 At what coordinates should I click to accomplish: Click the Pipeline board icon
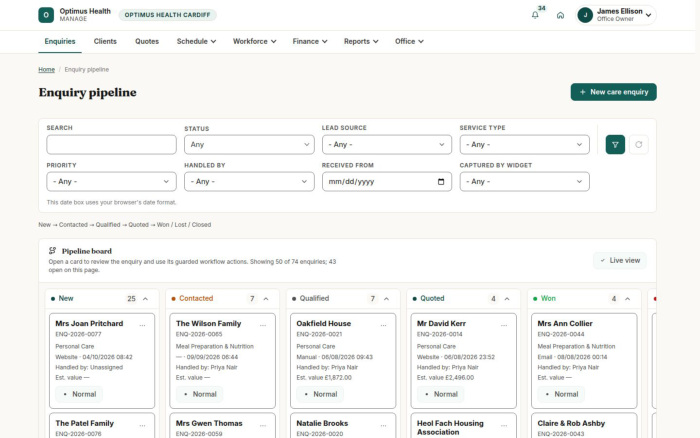52,251
